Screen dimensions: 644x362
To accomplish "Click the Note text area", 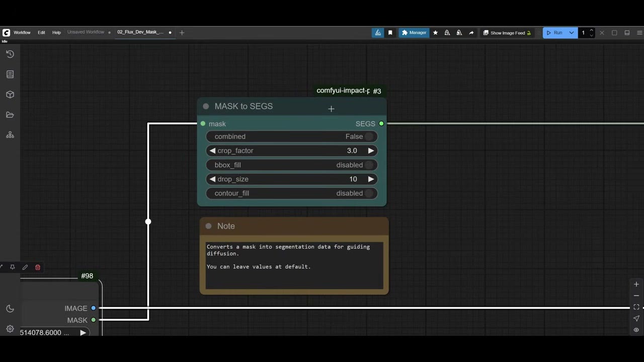I will tap(294, 266).
